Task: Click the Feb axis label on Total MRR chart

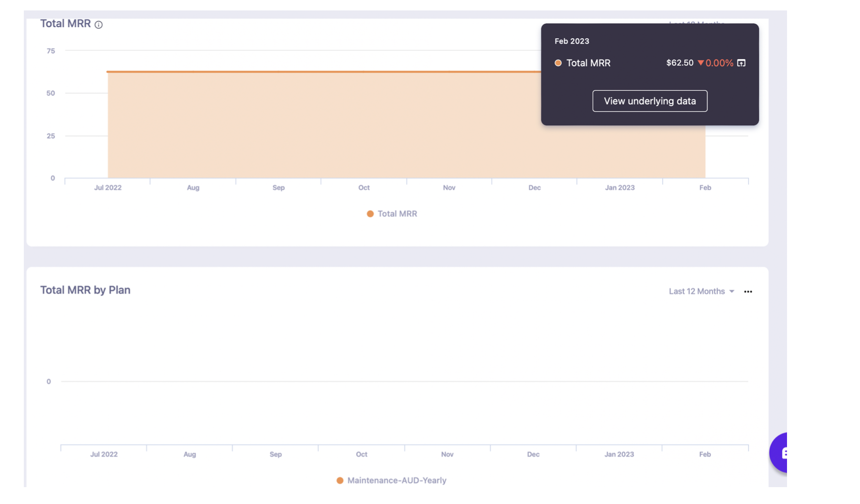Action: coord(705,188)
